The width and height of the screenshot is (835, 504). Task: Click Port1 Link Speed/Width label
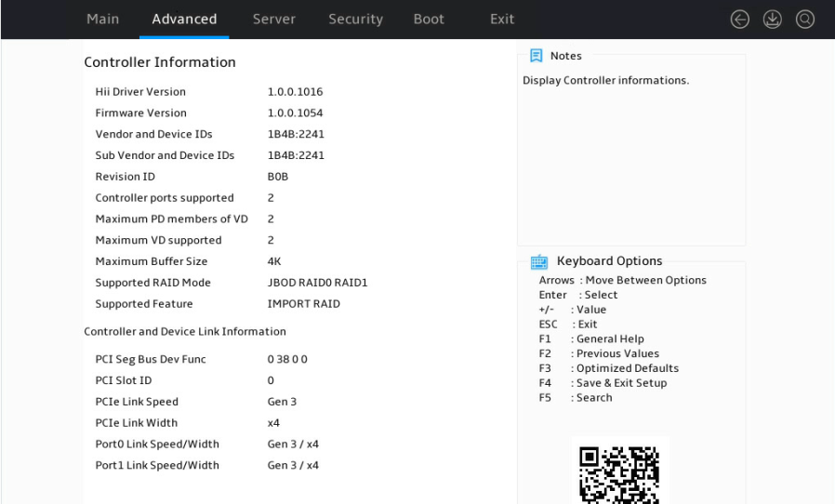point(157,466)
